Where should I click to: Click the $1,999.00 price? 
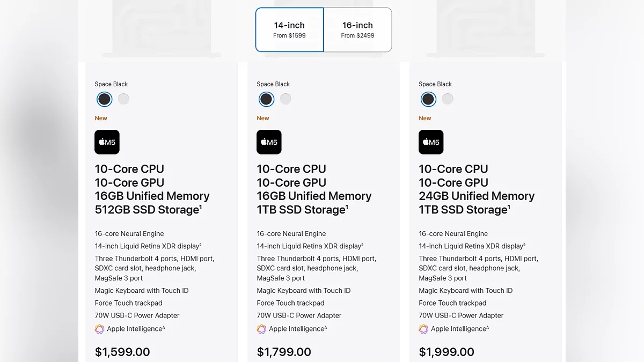(447, 352)
